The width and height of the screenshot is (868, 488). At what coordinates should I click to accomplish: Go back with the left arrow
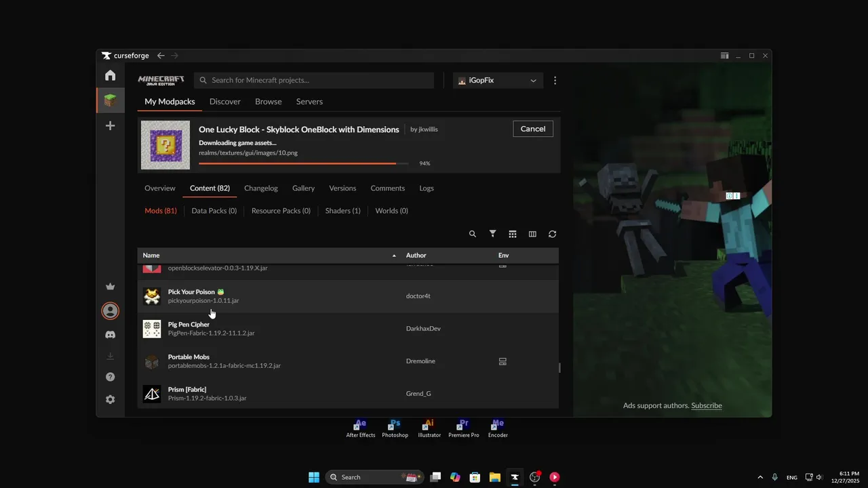[161, 56]
